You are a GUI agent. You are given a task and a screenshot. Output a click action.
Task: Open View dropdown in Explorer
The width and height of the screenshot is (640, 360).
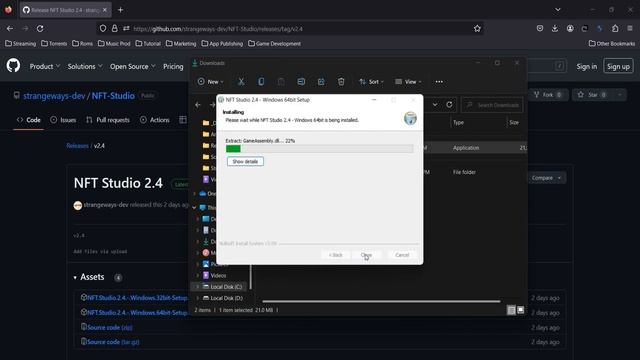(408, 82)
